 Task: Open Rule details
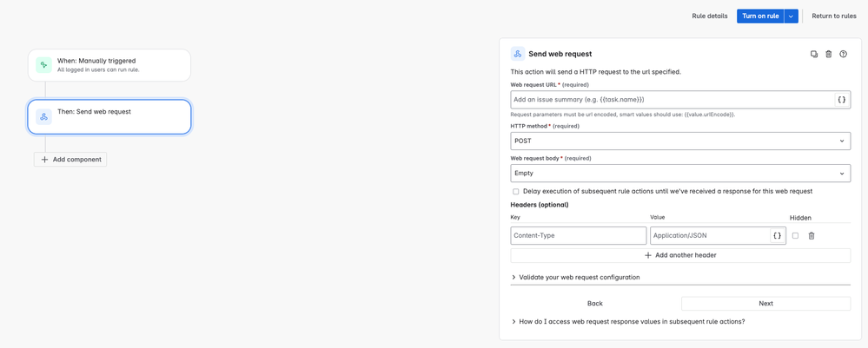[710, 16]
